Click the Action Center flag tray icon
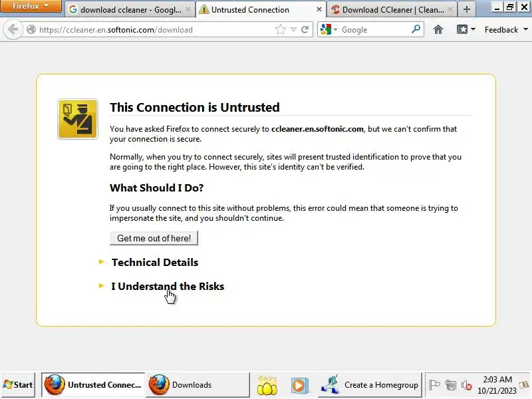Image resolution: width=532 pixels, height=399 pixels. [434, 385]
